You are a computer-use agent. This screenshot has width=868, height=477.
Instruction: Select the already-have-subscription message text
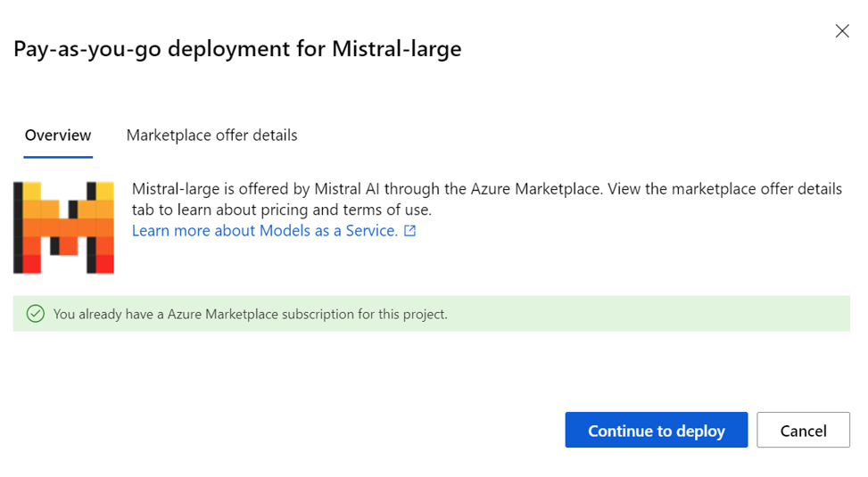click(250, 315)
